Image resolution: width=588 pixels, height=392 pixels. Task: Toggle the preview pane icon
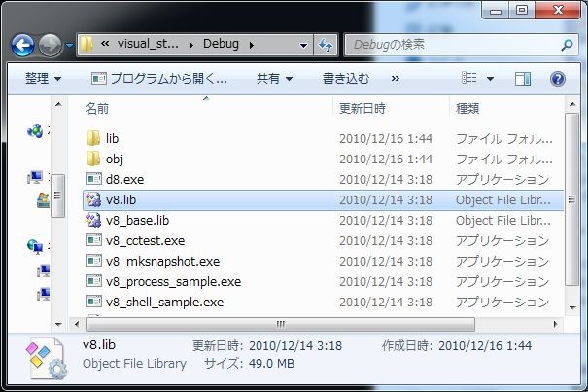[522, 79]
